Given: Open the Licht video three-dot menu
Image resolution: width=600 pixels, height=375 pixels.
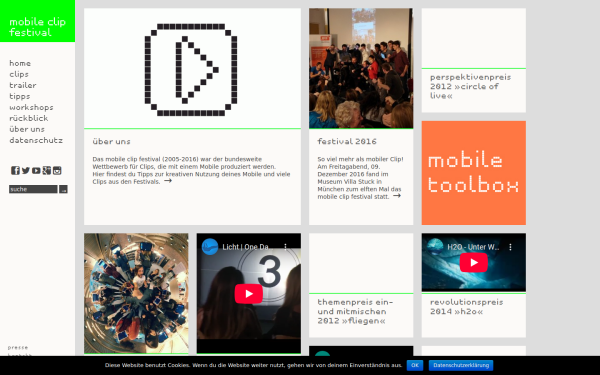Looking at the screenshot, I should coord(285,247).
